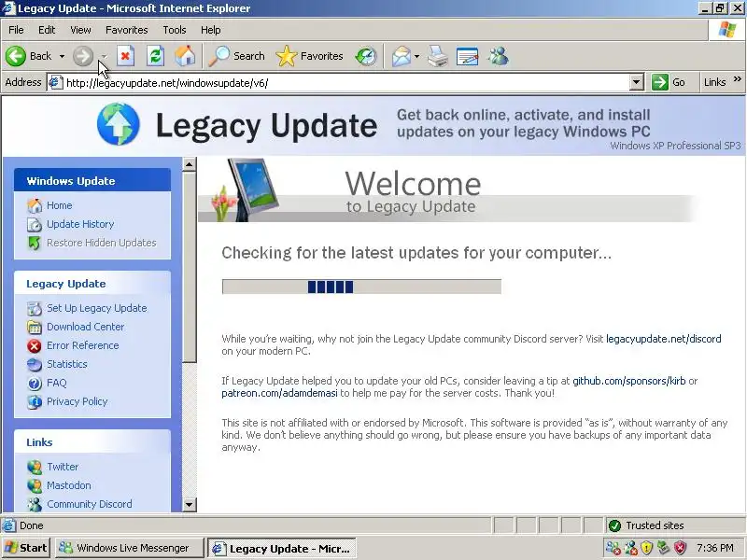The width and height of the screenshot is (747, 560).
Task: Click the Mail envelope icon
Action: [402, 56]
